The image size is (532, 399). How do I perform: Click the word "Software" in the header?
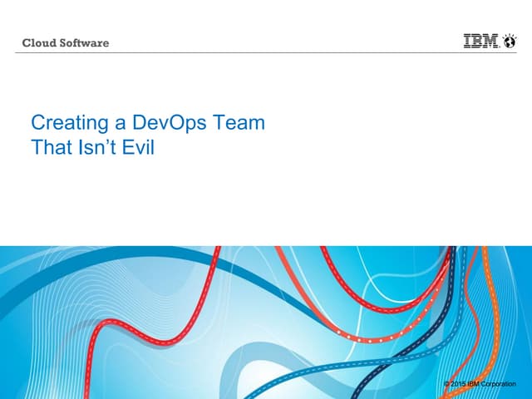[84, 42]
